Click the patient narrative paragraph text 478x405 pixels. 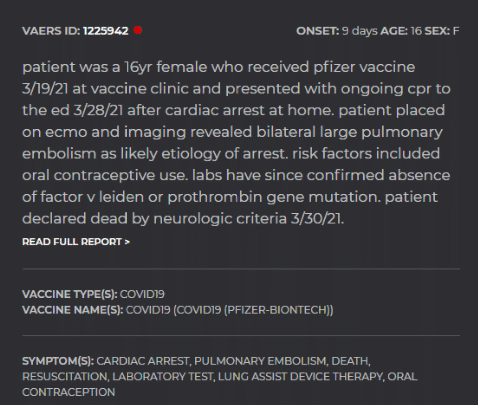click(237, 143)
